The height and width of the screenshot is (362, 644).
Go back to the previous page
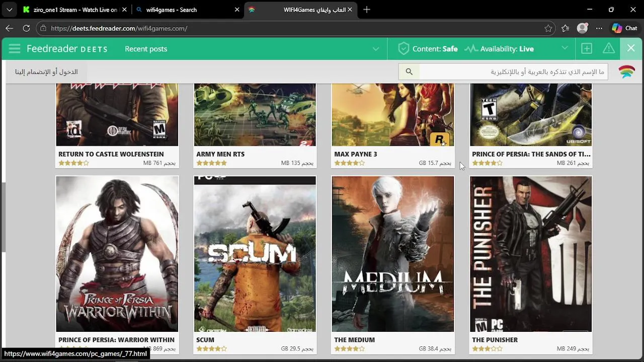[x=9, y=28]
